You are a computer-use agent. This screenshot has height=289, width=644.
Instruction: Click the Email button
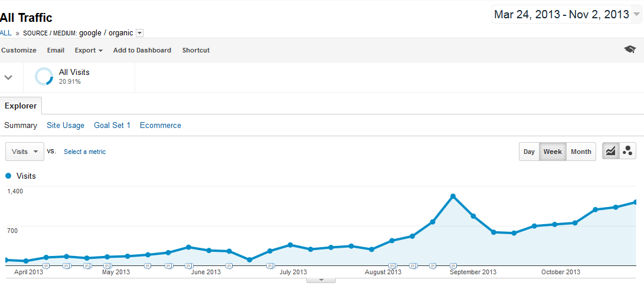click(x=55, y=50)
